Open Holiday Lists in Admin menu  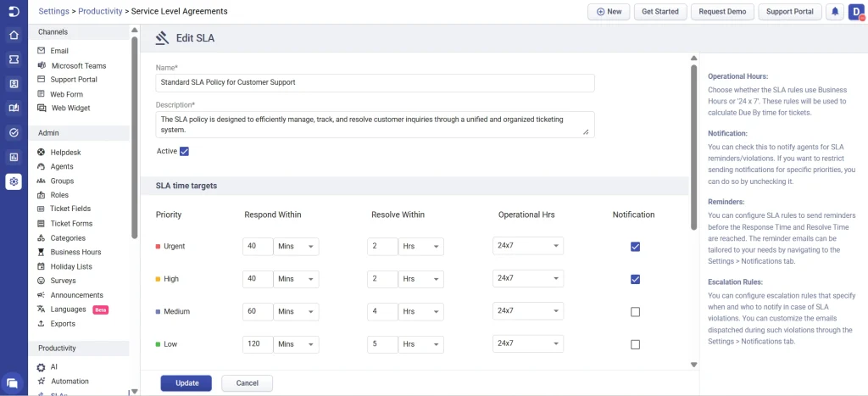tap(71, 266)
